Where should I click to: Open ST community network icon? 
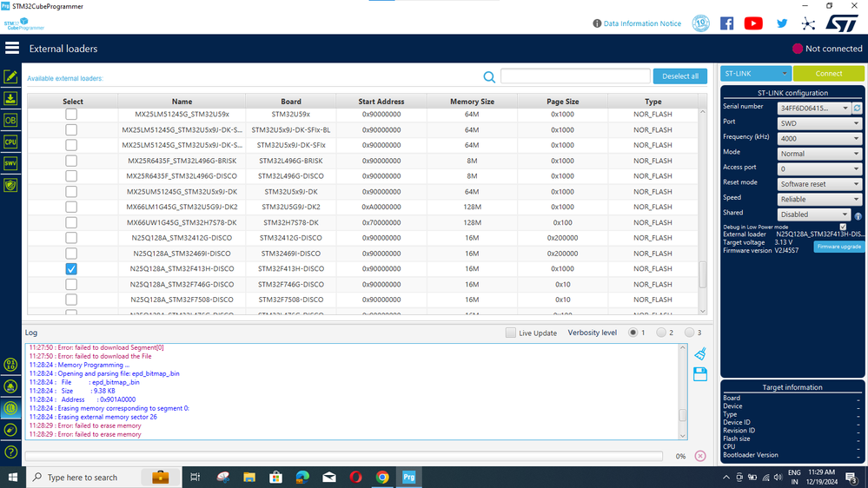(808, 23)
